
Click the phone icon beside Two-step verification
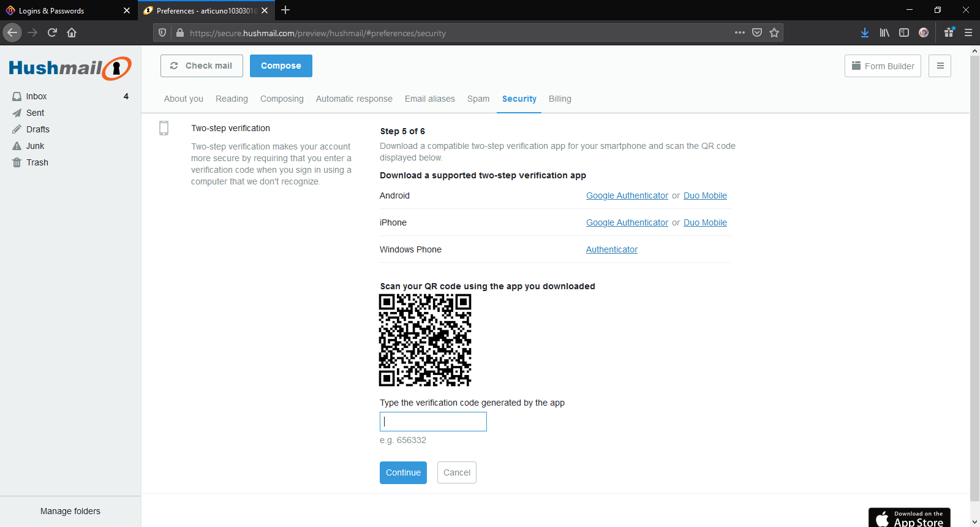[164, 128]
